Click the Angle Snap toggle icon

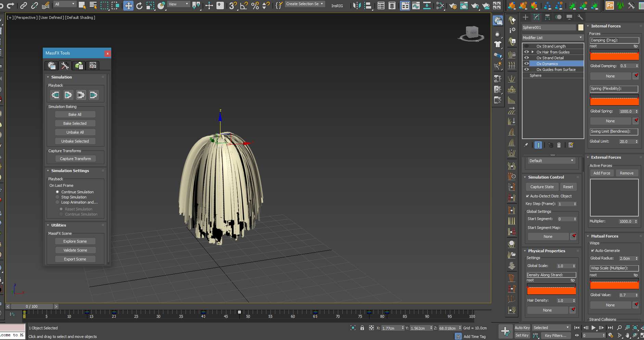(x=244, y=5)
